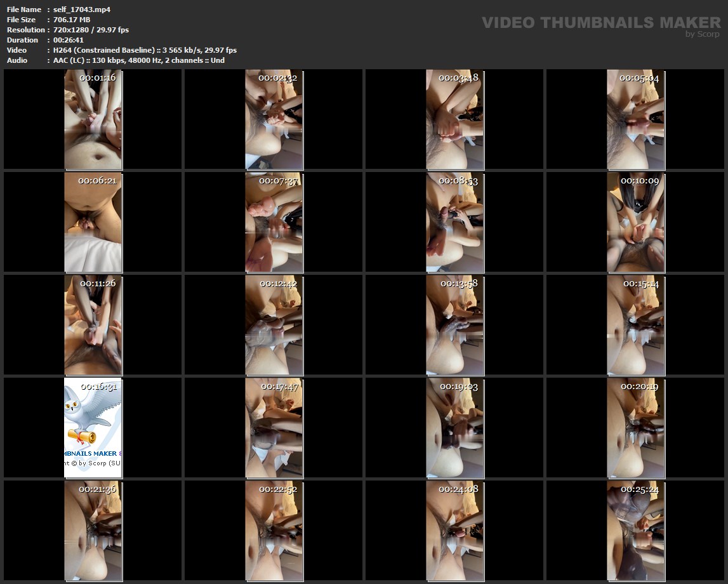Click the 00:26:41 duration value

pyautogui.click(x=69, y=40)
